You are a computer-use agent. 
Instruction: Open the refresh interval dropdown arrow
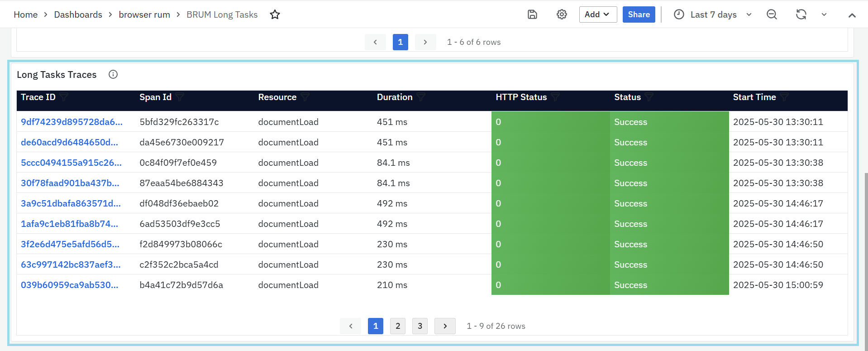click(824, 14)
